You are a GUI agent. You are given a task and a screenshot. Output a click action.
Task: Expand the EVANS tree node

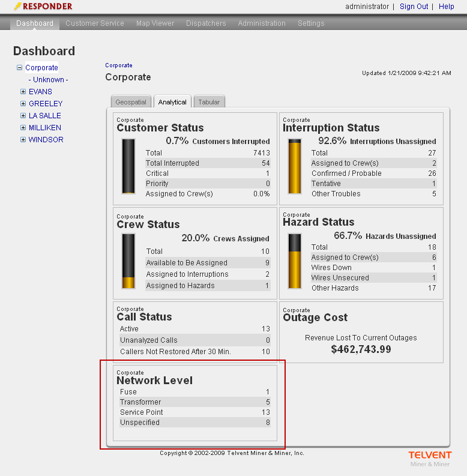point(23,92)
